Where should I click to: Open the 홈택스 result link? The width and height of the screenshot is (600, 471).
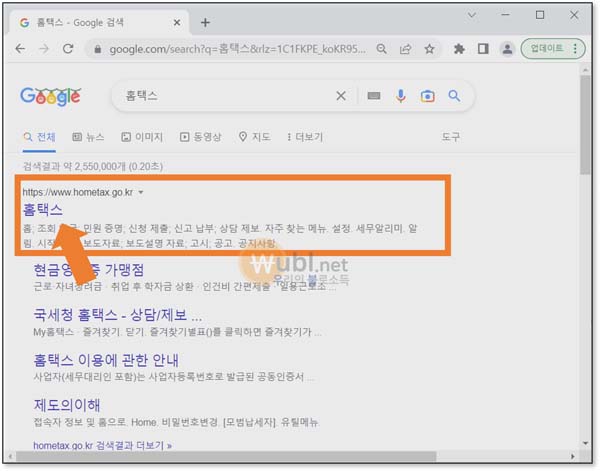(43, 210)
